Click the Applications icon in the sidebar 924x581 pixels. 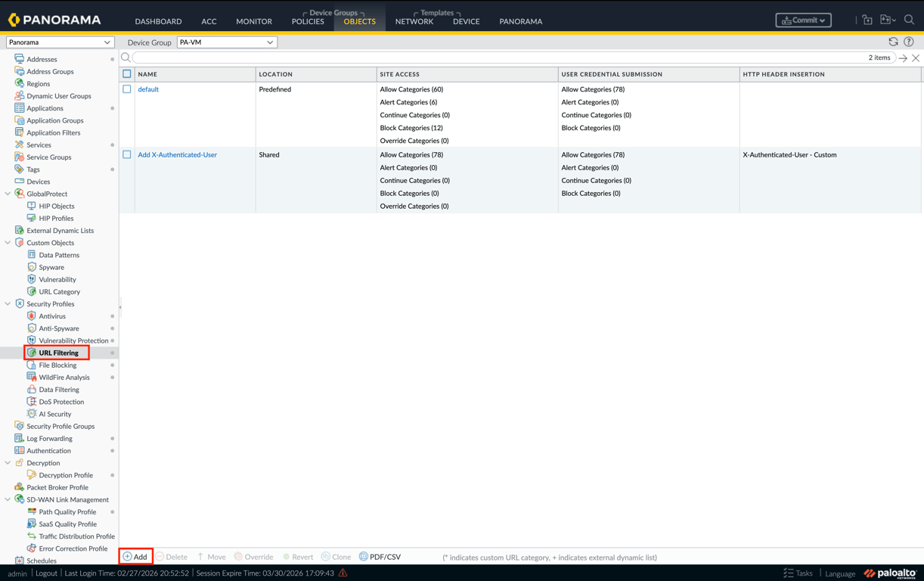coord(19,108)
